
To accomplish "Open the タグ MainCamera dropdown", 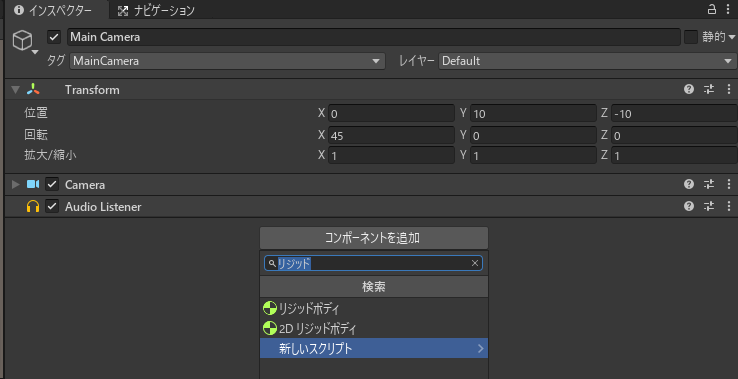I will (227, 61).
